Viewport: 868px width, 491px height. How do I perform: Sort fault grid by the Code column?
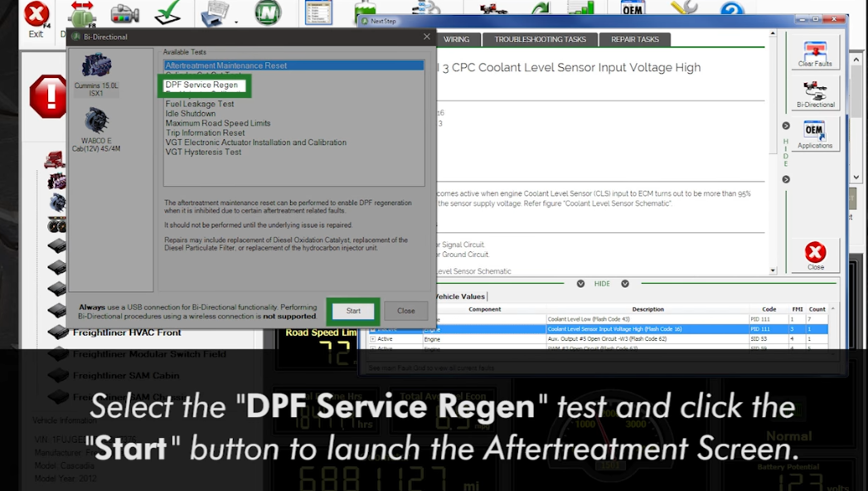pyautogui.click(x=769, y=309)
